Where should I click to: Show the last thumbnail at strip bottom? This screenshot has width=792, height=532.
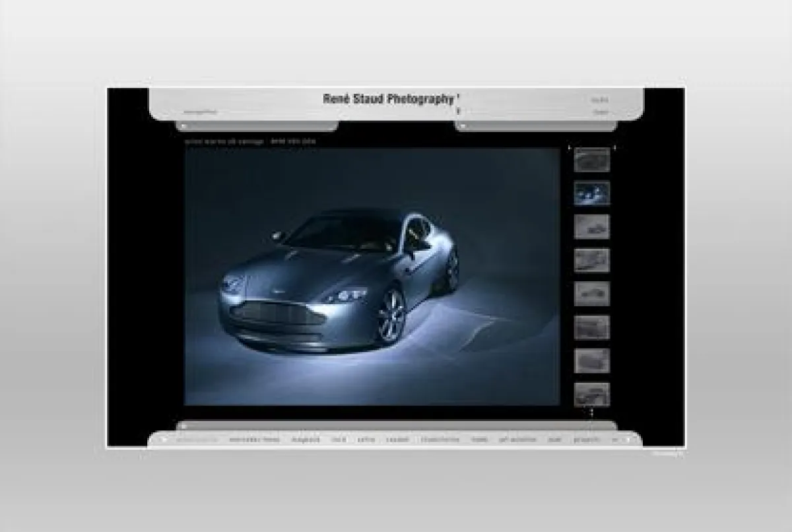(591, 394)
